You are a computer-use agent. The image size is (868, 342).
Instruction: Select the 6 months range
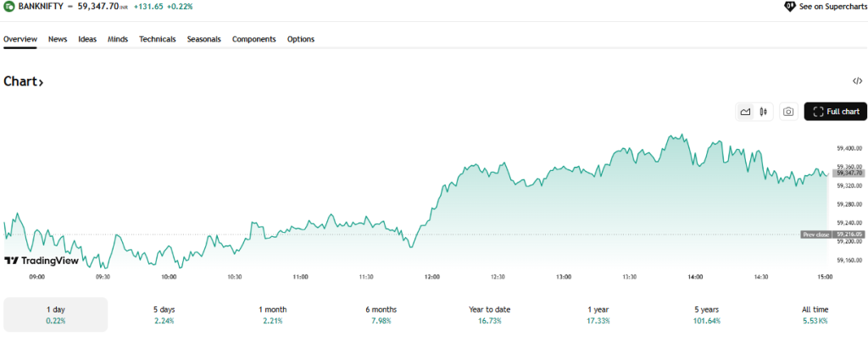click(381, 315)
